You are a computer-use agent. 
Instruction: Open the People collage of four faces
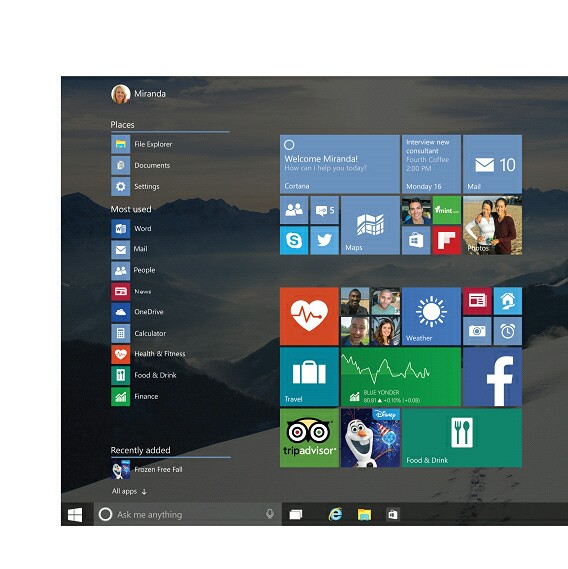[370, 316]
